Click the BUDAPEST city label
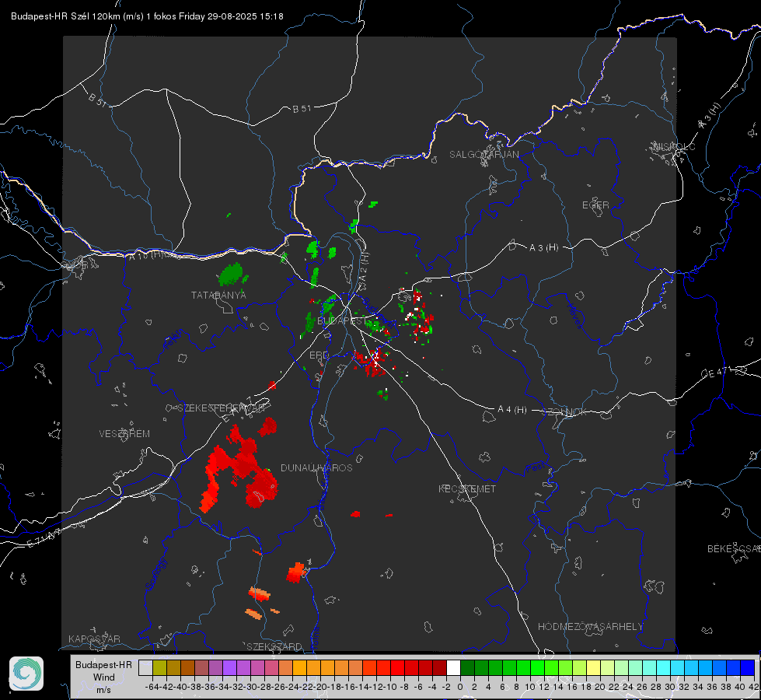Screen dimensions: 761x700 (x=342, y=320)
